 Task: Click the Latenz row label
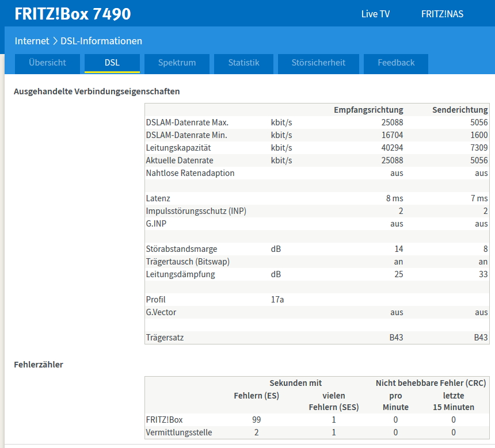158,198
